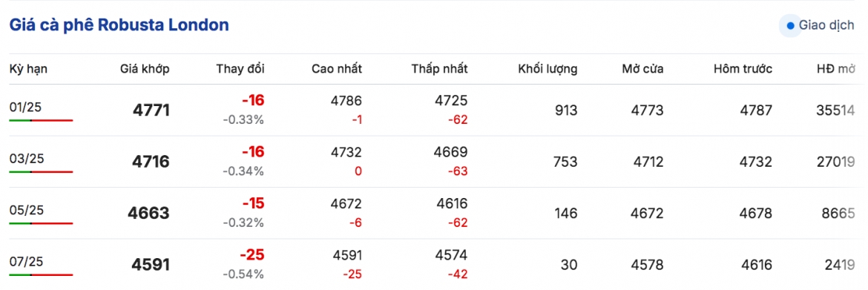Sort by Thay đổi column header

click(x=240, y=69)
